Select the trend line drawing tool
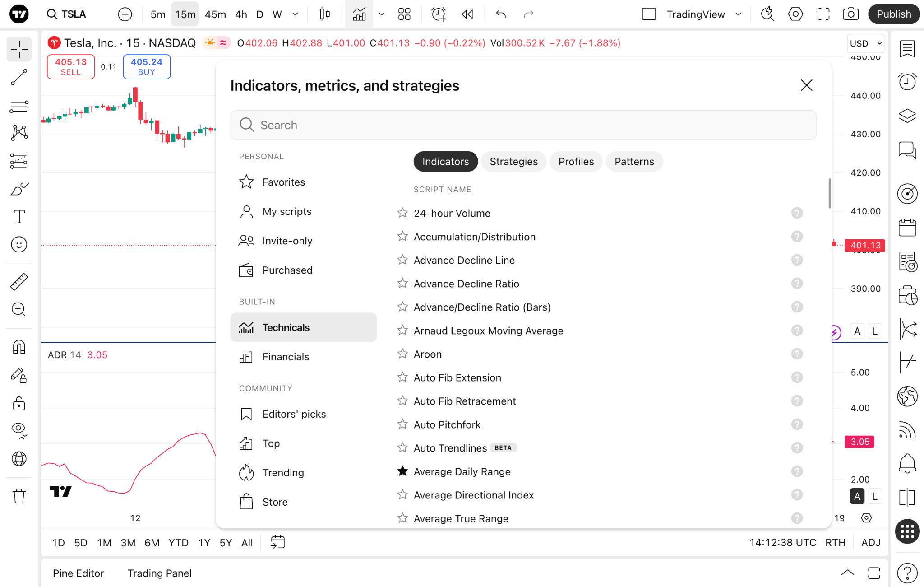The width and height of the screenshot is (924, 587). 19,77
